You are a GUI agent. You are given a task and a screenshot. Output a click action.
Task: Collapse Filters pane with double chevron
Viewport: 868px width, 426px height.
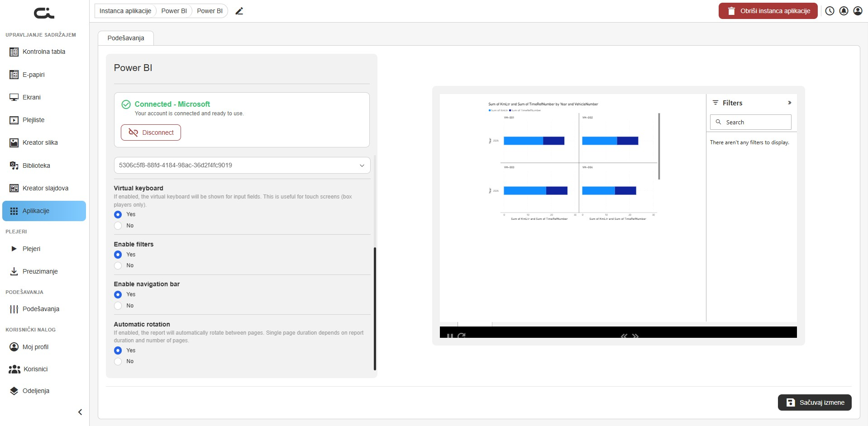click(789, 103)
